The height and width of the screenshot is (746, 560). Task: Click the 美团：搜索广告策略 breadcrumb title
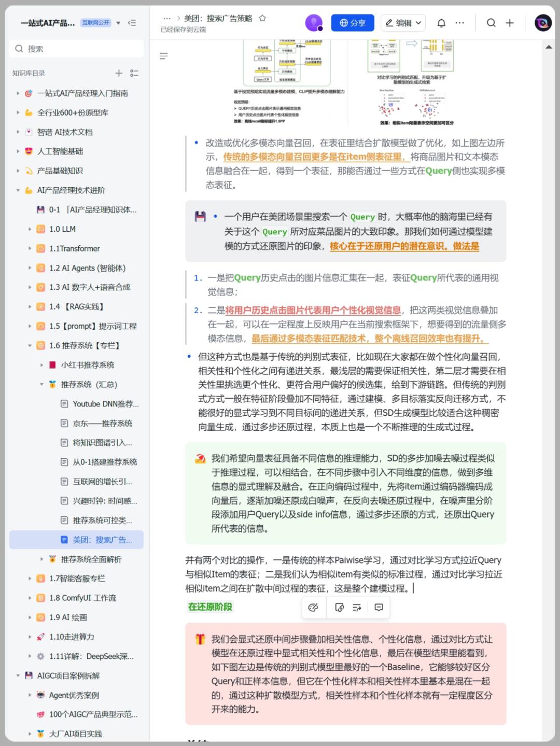point(218,18)
